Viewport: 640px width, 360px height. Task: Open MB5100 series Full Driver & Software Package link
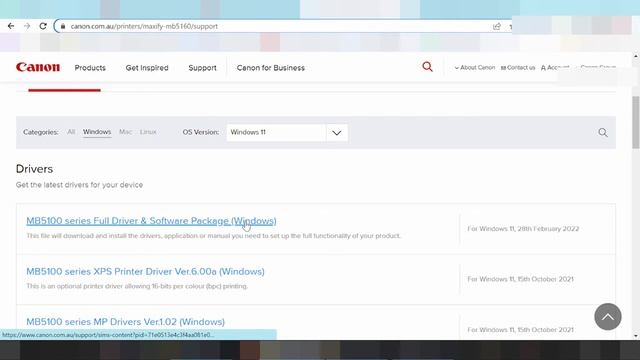pos(151,221)
